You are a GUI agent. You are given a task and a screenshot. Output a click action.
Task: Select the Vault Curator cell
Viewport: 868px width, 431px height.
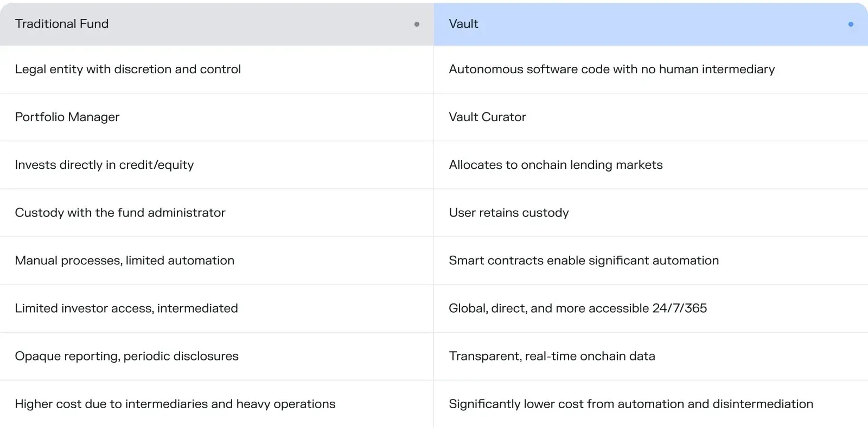pyautogui.click(x=487, y=117)
